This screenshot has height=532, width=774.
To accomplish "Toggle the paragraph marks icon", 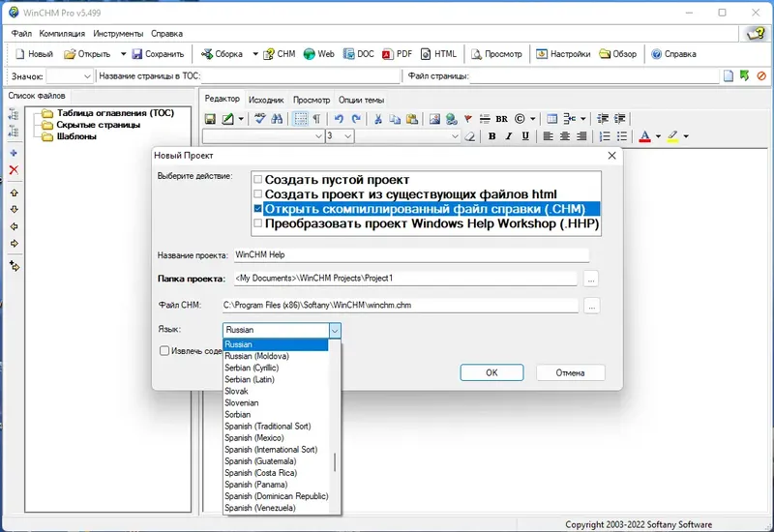I will click(x=317, y=119).
